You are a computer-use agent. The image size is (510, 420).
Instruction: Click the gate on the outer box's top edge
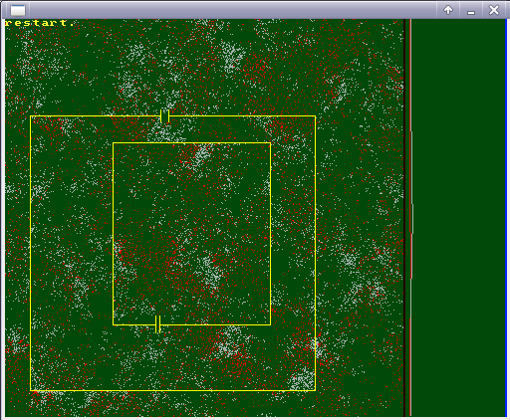click(164, 116)
